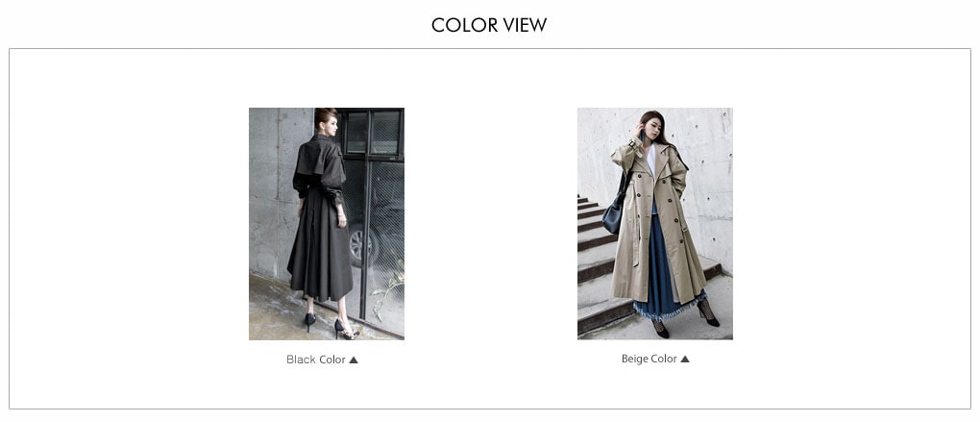Click the COLOR VIEW section heading
The height and width of the screenshot is (422, 980).
[x=489, y=25]
